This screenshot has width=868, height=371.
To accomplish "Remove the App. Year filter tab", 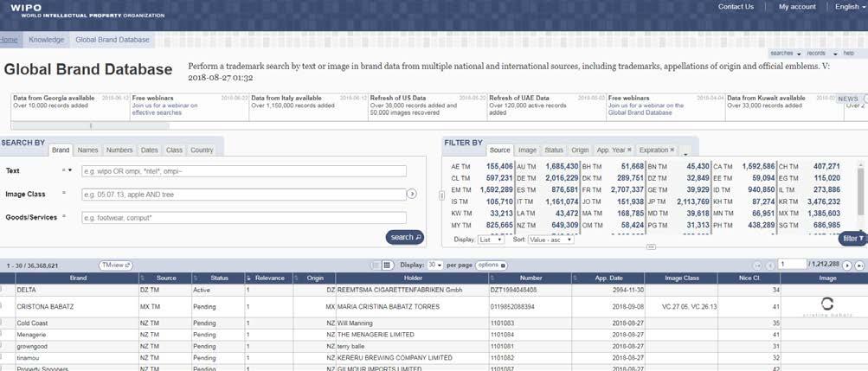I will [629, 150].
